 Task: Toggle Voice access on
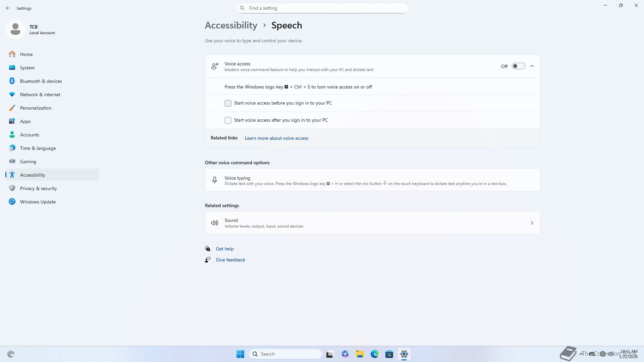518,66
